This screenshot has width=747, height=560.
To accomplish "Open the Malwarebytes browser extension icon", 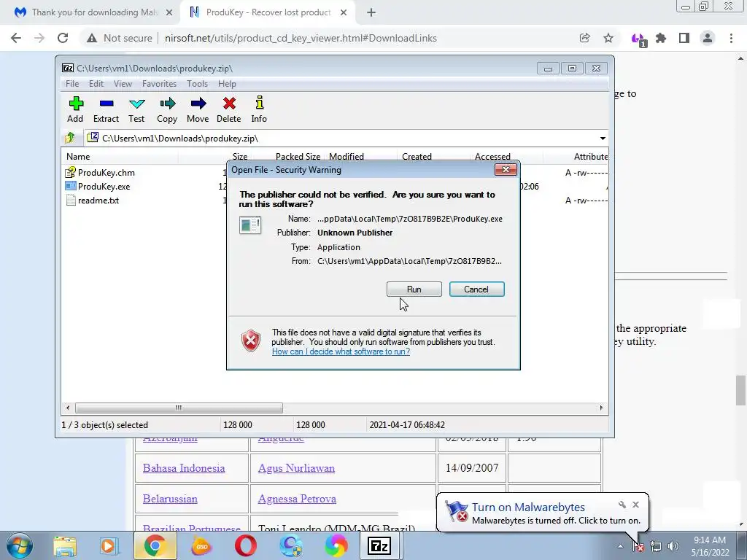I will (638, 39).
